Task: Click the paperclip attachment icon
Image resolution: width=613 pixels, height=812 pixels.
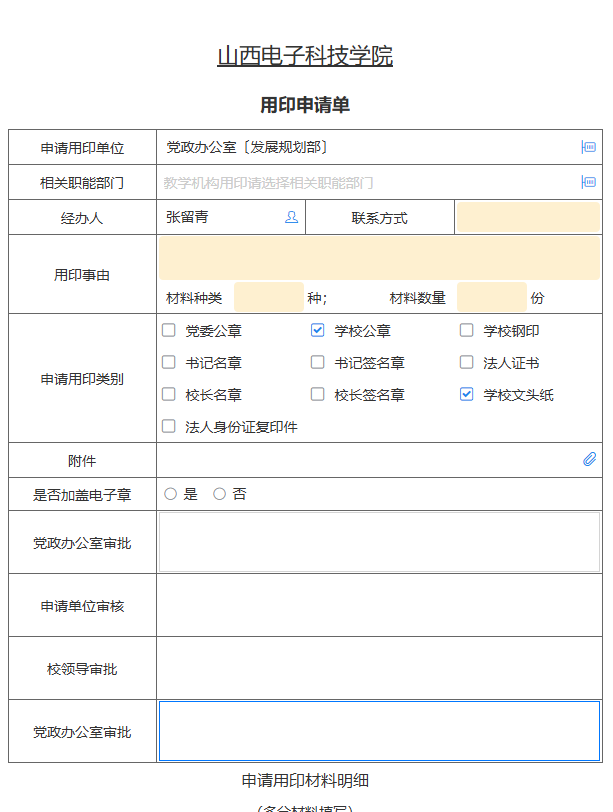Action: [590, 459]
